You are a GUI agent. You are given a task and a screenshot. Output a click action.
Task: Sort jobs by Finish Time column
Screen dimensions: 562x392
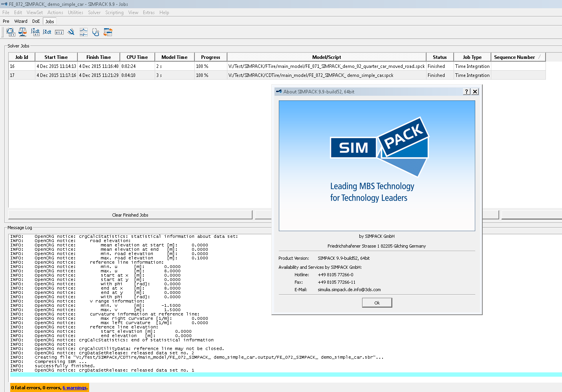99,57
